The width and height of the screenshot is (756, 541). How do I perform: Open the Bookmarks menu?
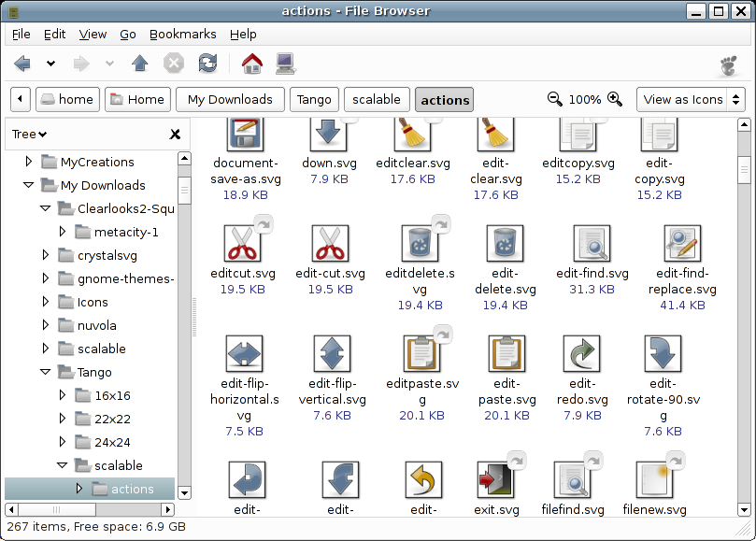pos(183,35)
